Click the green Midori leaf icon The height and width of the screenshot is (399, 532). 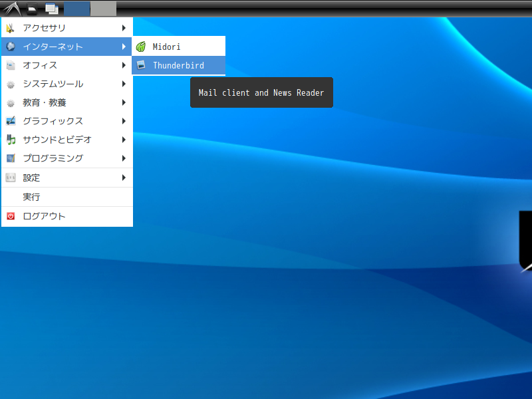tap(141, 47)
